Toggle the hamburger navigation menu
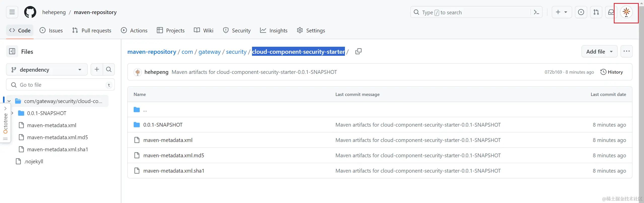The height and width of the screenshot is (203, 644). coord(12,12)
